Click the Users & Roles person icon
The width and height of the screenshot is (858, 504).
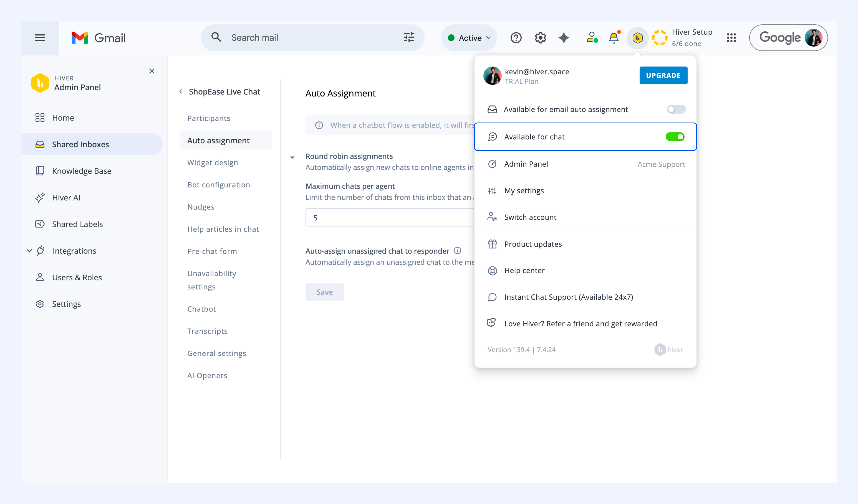click(x=40, y=277)
